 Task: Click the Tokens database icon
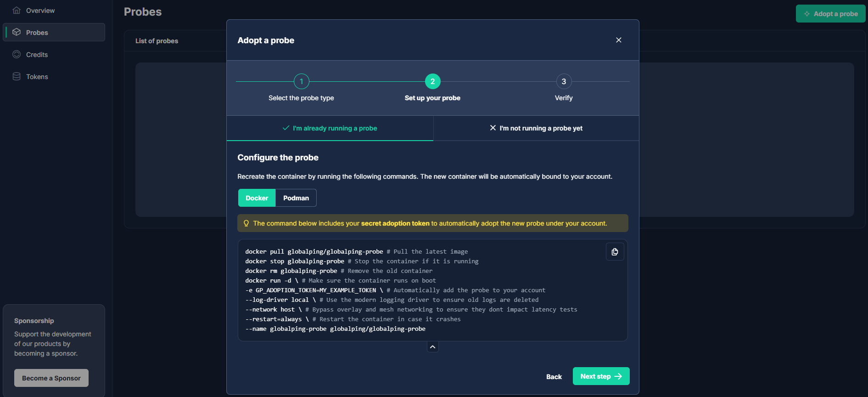pos(17,76)
